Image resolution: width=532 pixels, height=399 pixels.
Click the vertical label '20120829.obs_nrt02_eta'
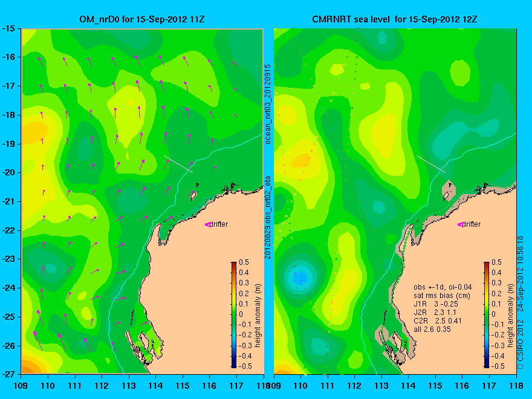(x=268, y=217)
